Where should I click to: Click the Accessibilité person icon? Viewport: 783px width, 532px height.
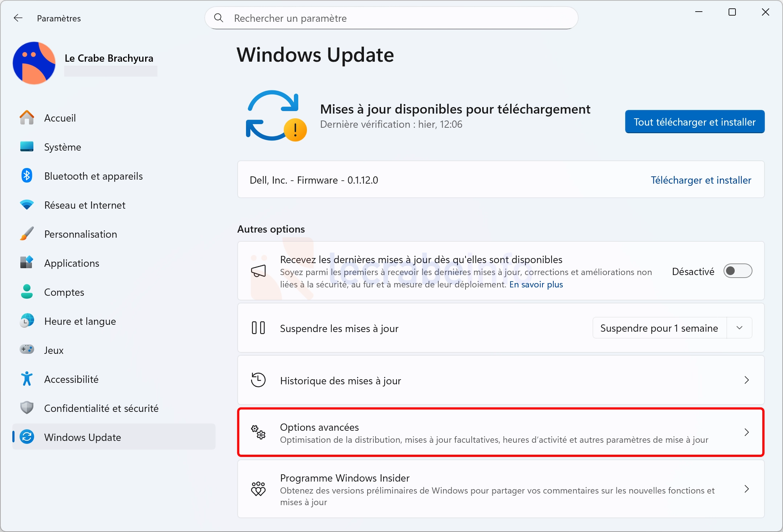[x=26, y=379]
